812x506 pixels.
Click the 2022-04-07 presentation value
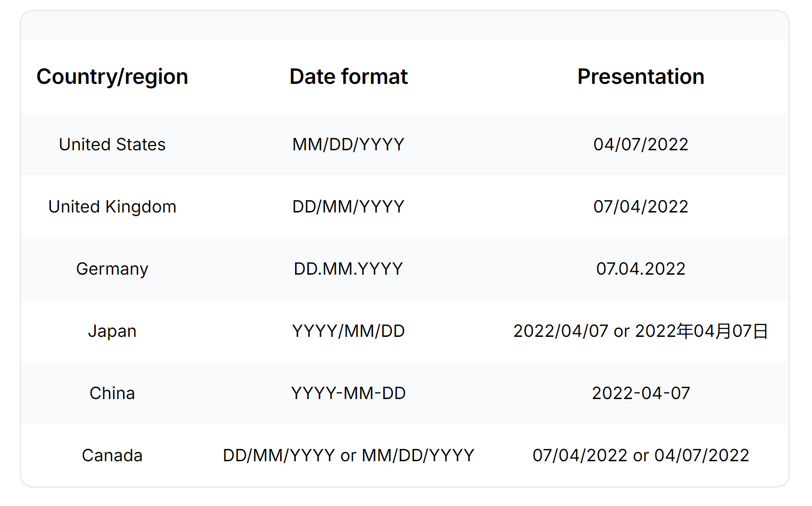coord(641,393)
